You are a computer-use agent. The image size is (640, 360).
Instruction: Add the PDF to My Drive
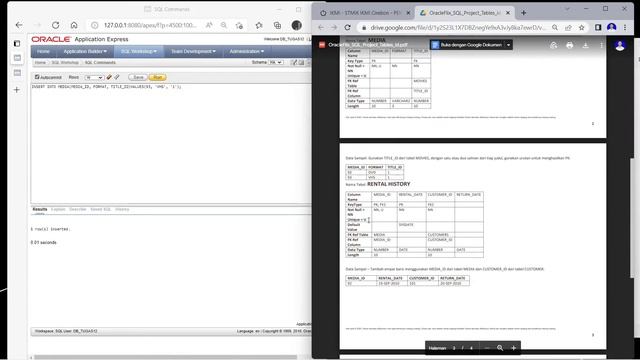point(553,45)
